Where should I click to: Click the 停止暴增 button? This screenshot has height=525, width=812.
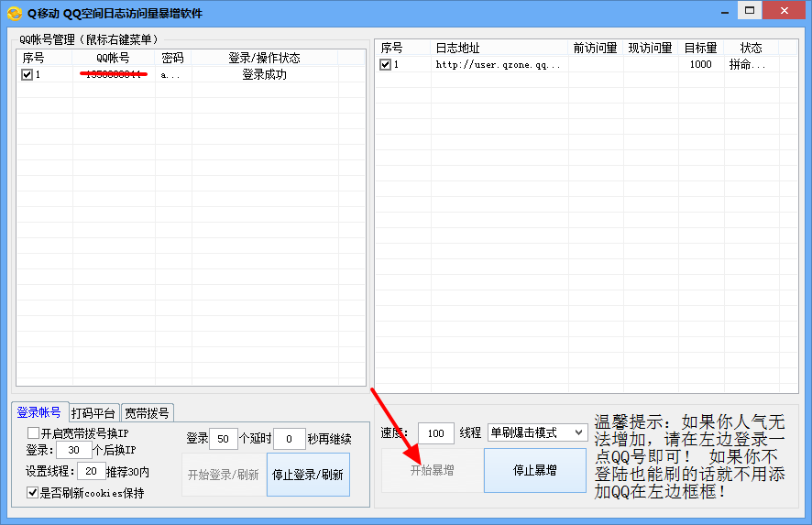click(535, 470)
